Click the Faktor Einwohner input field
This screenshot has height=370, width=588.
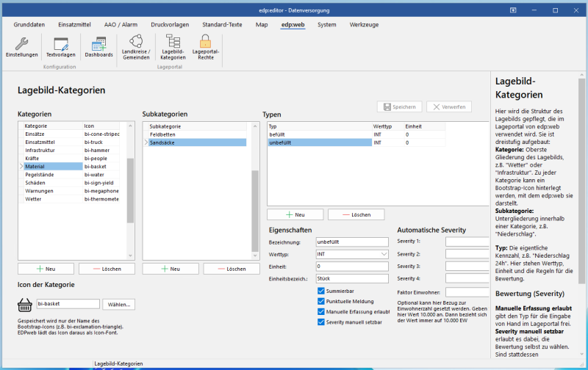pos(467,292)
